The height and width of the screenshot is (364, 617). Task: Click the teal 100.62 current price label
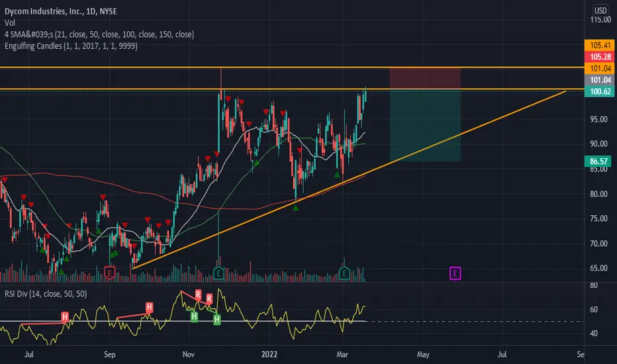pos(599,91)
